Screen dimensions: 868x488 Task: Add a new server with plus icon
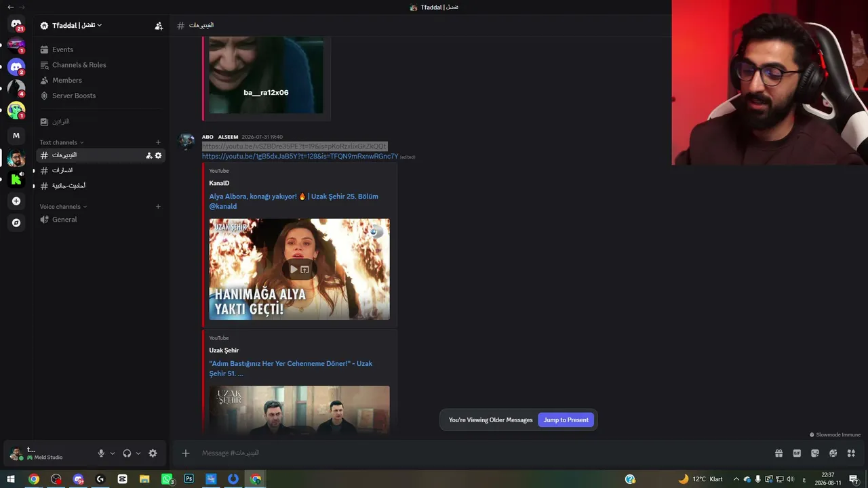(x=16, y=201)
